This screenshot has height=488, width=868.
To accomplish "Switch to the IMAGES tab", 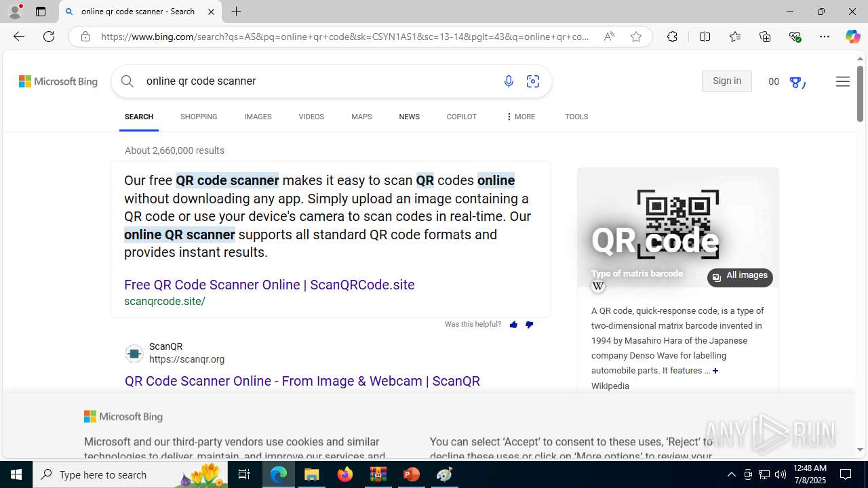I will pos(258,117).
